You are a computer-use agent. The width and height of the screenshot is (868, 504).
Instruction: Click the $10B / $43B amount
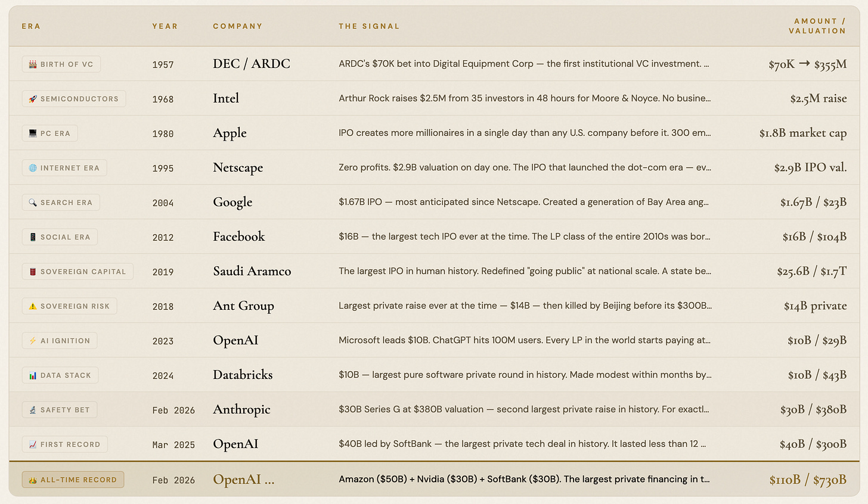[x=817, y=375]
